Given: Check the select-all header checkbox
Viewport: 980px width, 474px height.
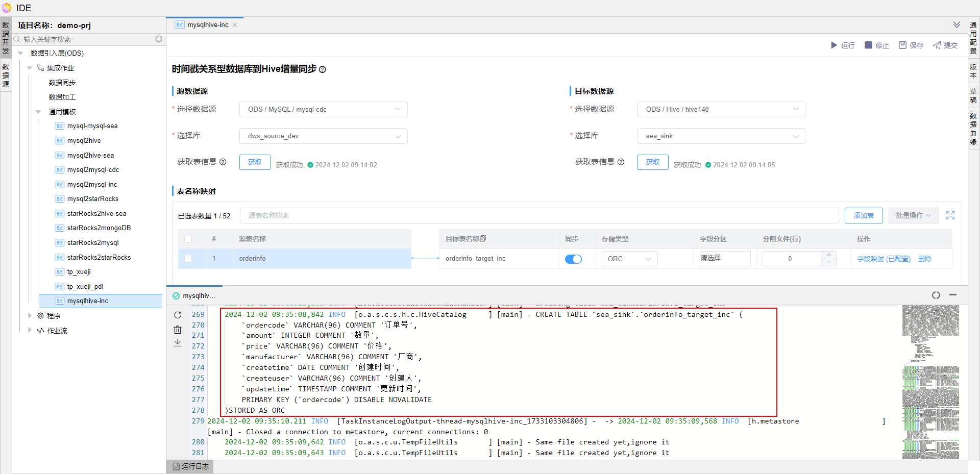Looking at the screenshot, I should (188, 239).
